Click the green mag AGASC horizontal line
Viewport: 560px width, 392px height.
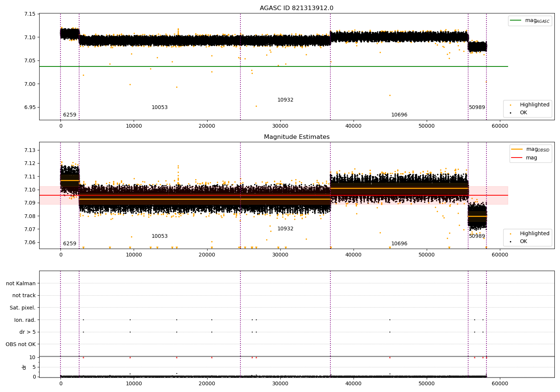(274, 66)
